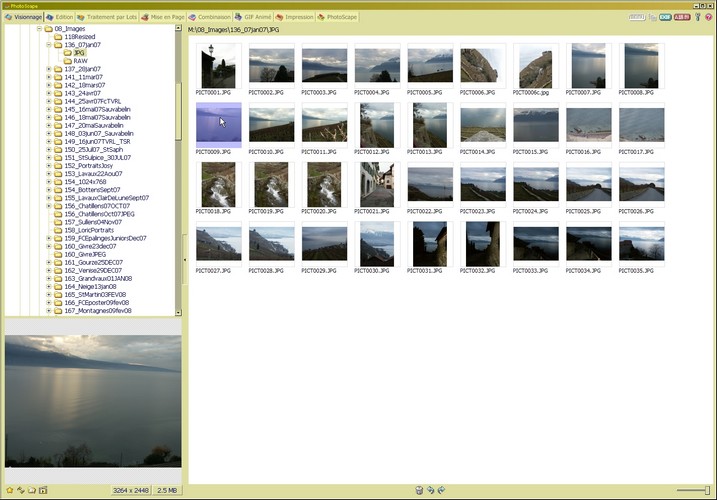This screenshot has height=500, width=717.
Task: Open the settings tools icon
Action: click(x=697, y=17)
